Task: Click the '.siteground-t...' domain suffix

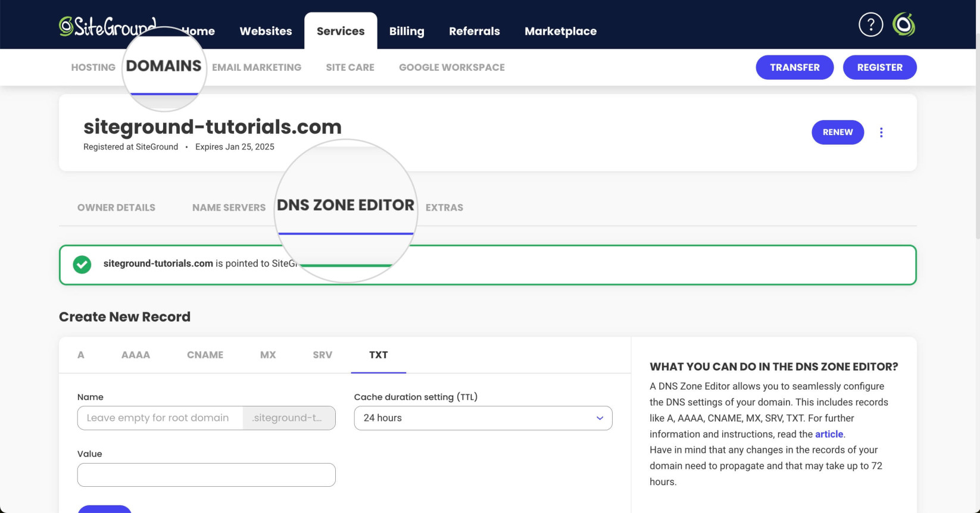Action: click(289, 418)
